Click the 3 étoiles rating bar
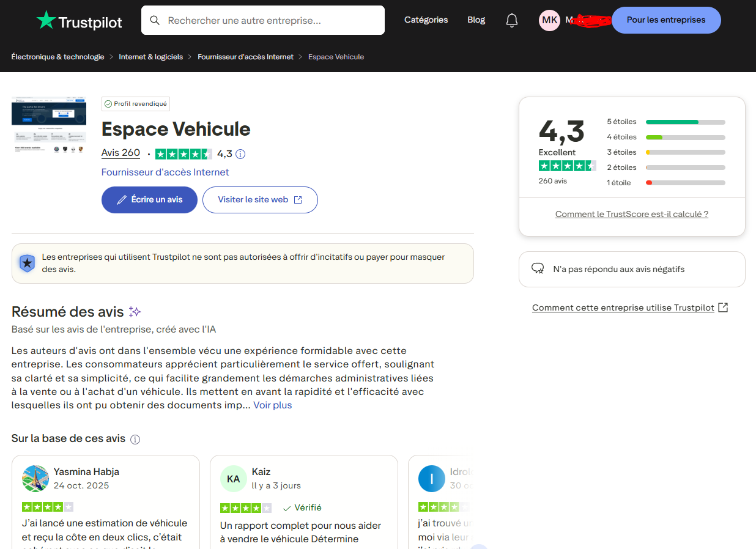This screenshot has width=756, height=549. 685,152
